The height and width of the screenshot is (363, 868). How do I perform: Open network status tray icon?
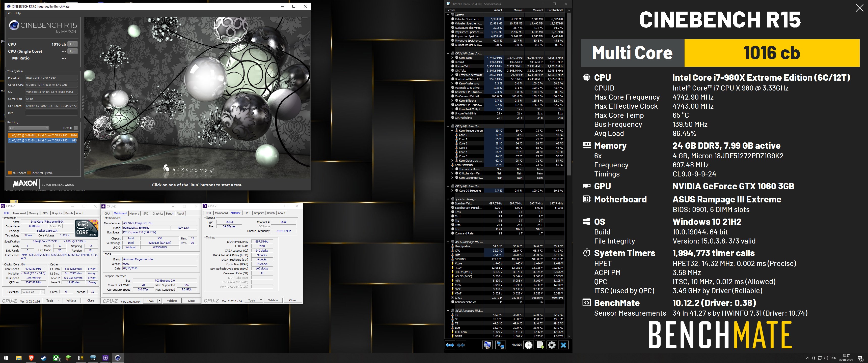(x=820, y=358)
